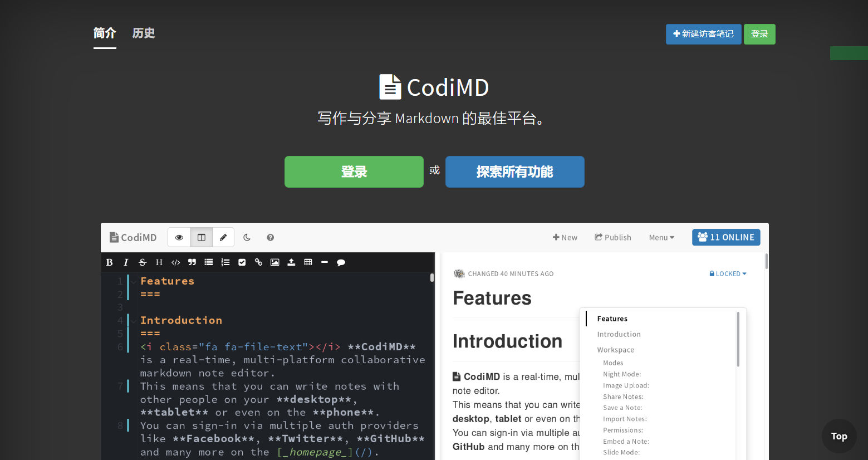Click the Top button to scroll up
Viewport: 868px width, 460px height.
coord(839,436)
